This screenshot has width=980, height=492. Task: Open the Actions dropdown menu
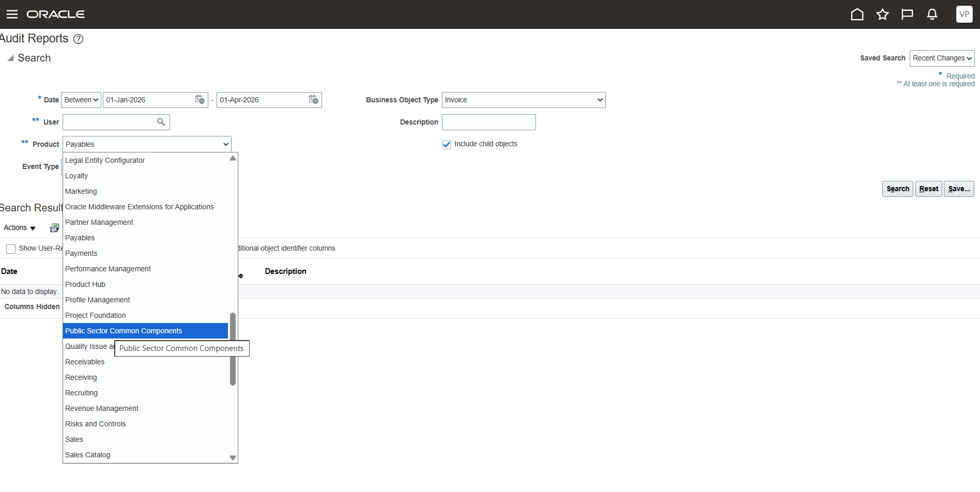click(20, 228)
